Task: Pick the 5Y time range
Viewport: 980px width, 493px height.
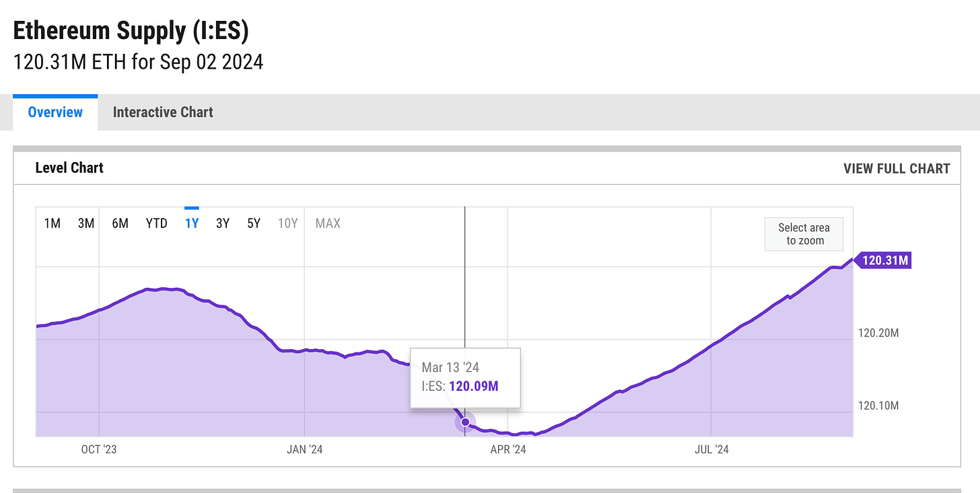Action: point(254,223)
